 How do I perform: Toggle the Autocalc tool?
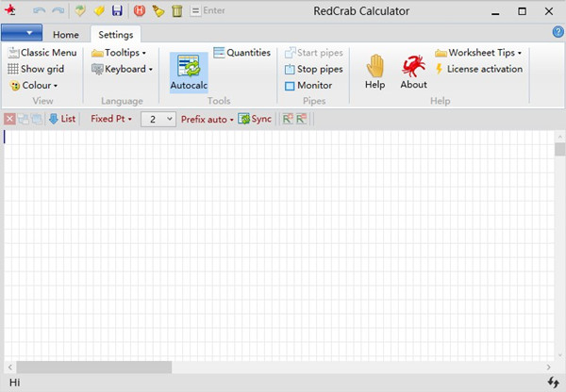tap(189, 73)
